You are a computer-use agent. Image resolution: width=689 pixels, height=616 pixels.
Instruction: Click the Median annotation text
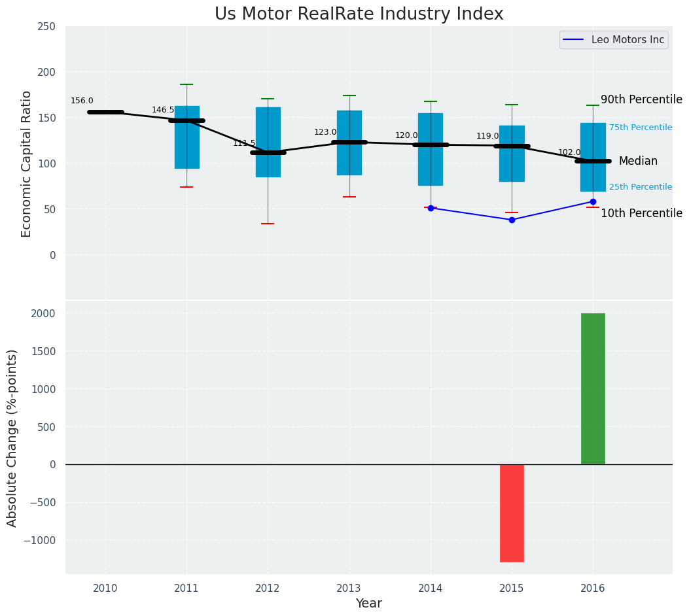pos(638,161)
